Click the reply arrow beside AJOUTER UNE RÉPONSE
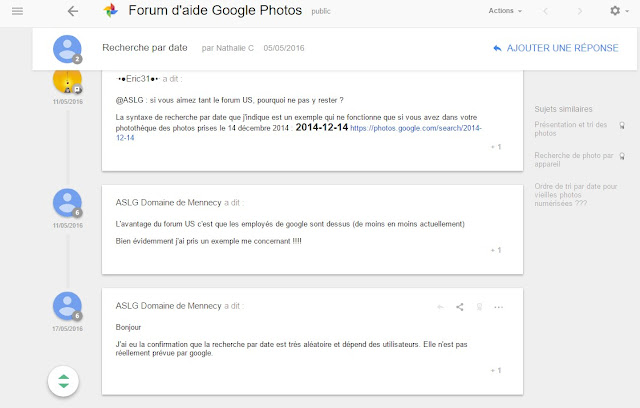 [497, 48]
